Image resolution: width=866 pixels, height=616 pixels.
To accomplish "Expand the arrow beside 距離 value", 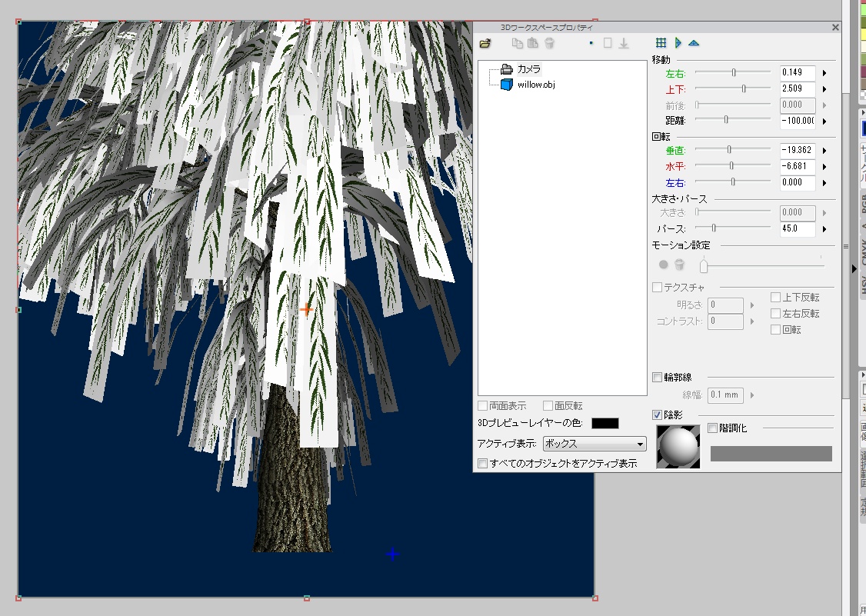I will tap(825, 121).
